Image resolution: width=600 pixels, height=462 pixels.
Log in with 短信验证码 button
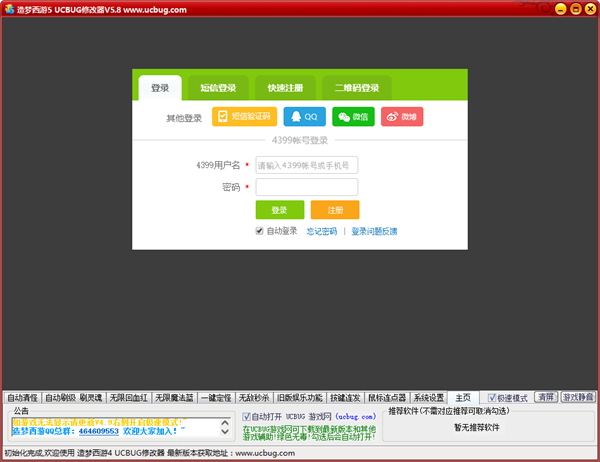click(x=245, y=116)
